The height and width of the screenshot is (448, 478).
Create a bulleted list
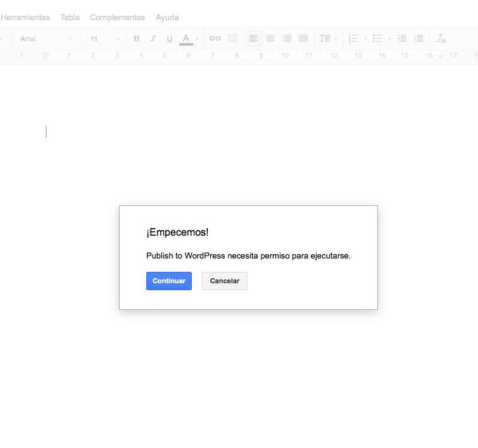coord(377,39)
